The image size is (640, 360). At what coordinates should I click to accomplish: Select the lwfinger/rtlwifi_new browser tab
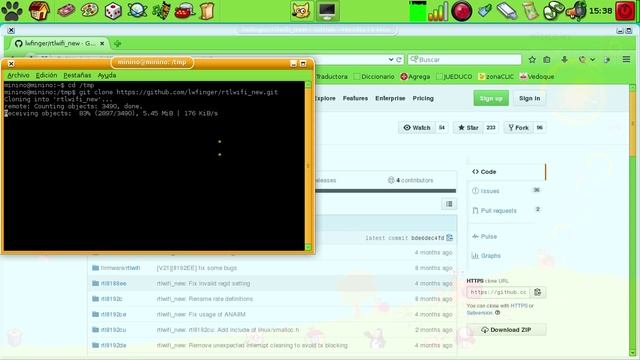click(x=60, y=43)
